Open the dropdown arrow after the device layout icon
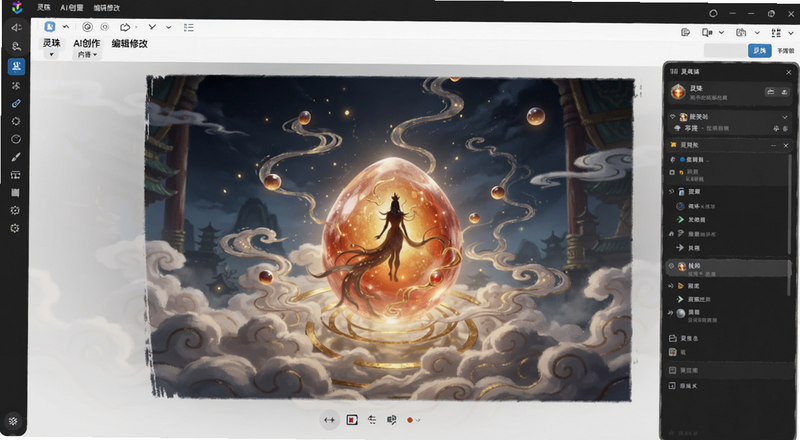The width and height of the screenshot is (800, 440). (721, 33)
